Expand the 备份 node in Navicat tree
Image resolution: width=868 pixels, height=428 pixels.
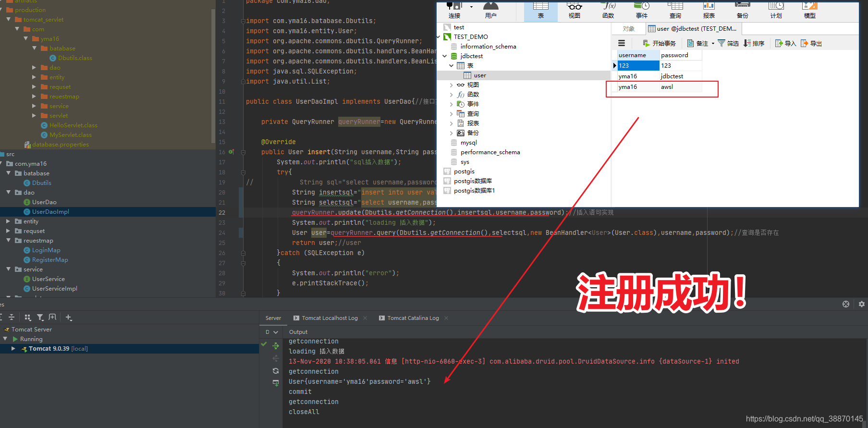tap(451, 133)
